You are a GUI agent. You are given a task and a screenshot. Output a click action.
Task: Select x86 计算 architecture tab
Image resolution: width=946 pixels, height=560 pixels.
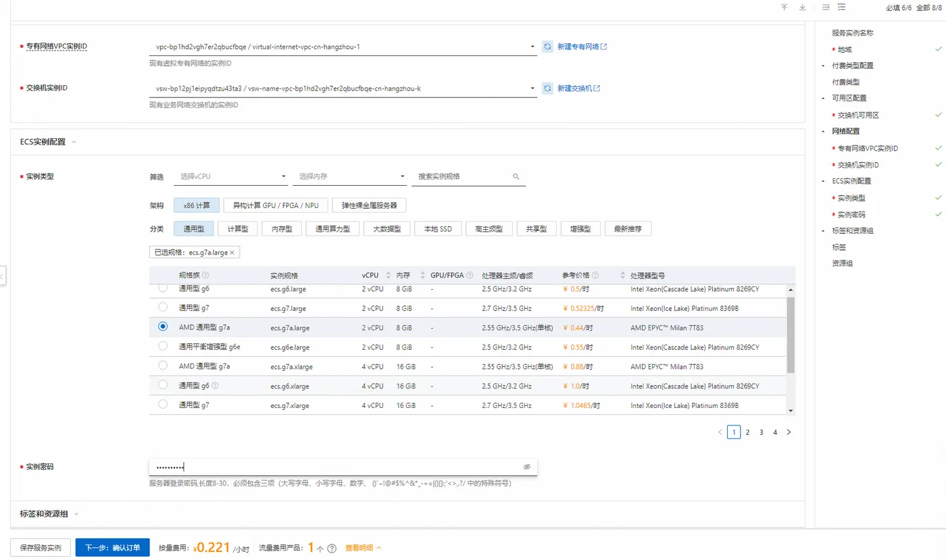[197, 205]
